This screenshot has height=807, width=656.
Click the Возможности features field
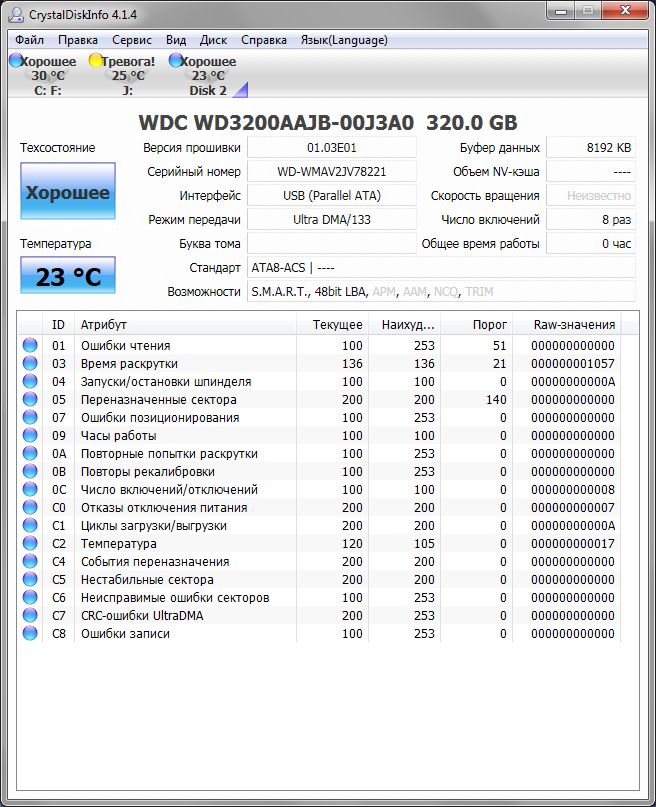(x=441, y=292)
